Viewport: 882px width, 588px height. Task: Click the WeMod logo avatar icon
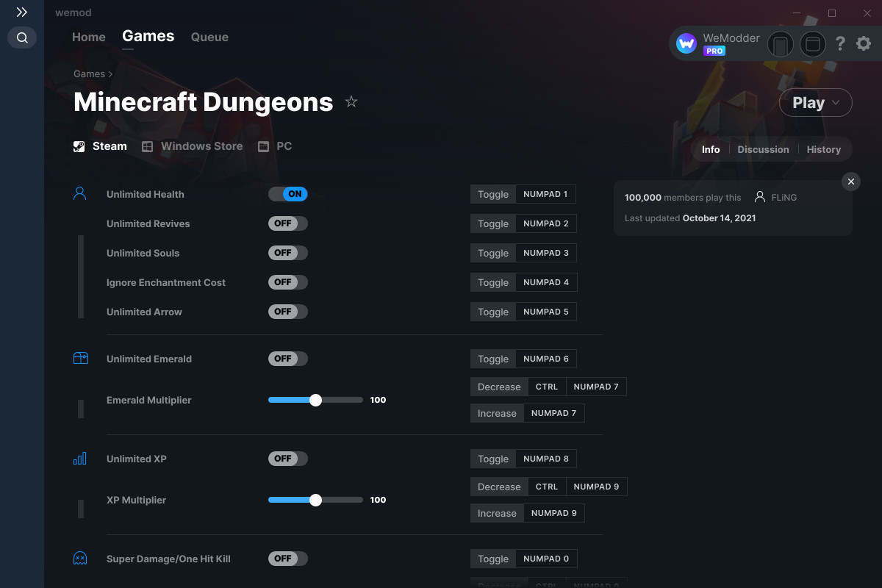click(x=686, y=44)
